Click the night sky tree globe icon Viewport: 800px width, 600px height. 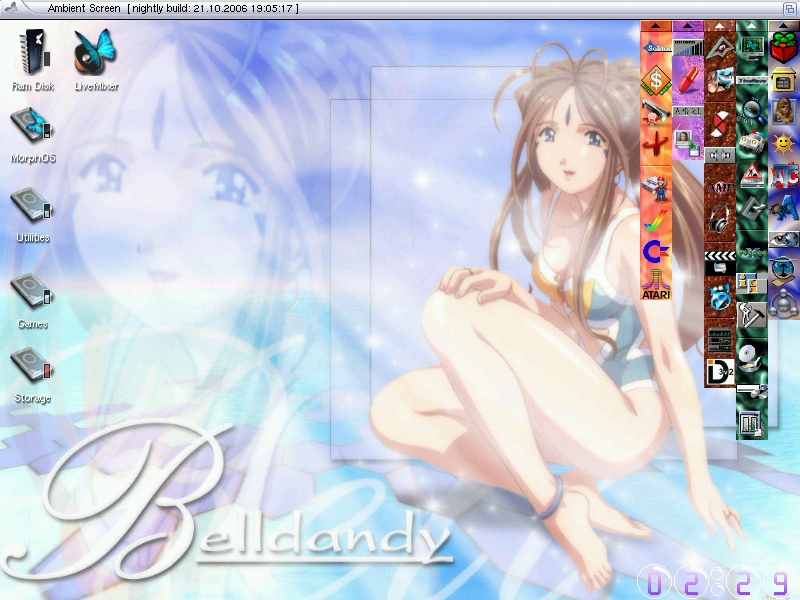click(x=784, y=269)
